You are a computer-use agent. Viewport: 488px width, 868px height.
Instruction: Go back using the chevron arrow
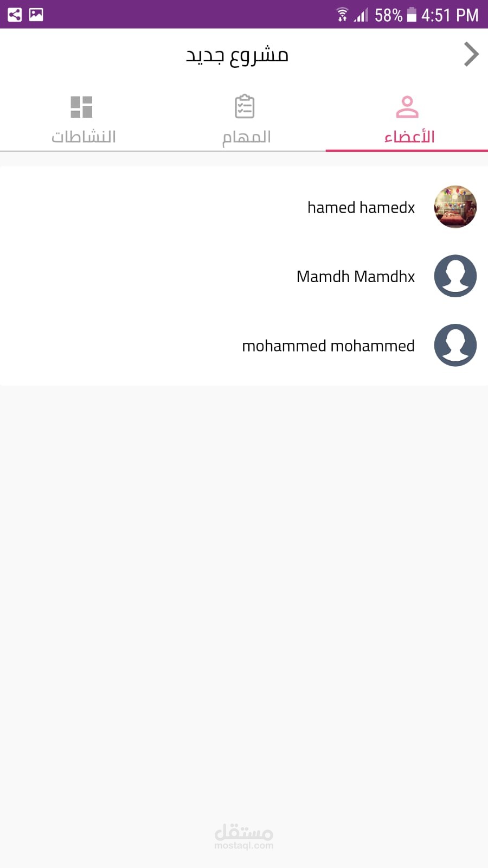pyautogui.click(x=471, y=54)
